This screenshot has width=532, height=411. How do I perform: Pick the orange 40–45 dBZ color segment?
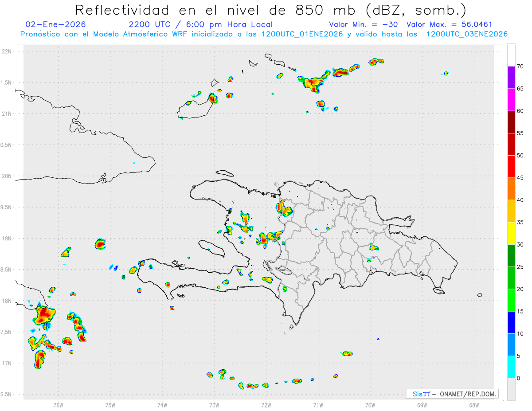click(x=511, y=189)
